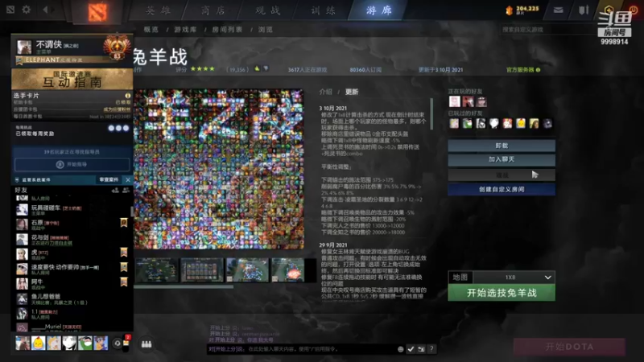This screenshot has height=362, width=644.
Task: Switch to the 浏览 browse sub-tab
Action: click(x=266, y=30)
